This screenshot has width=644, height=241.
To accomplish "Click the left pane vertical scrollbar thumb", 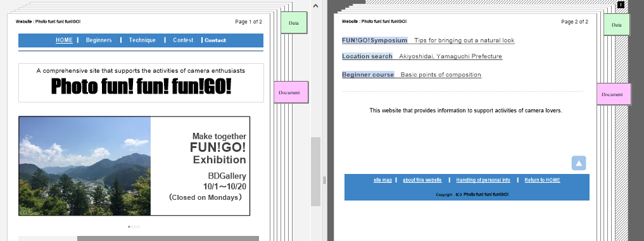I will [x=315, y=171].
